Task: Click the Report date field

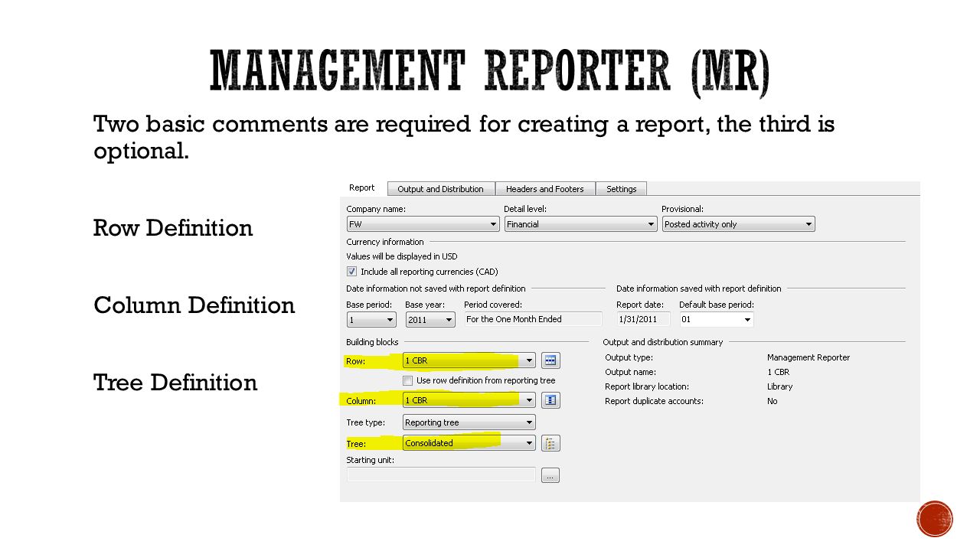Action: point(644,319)
